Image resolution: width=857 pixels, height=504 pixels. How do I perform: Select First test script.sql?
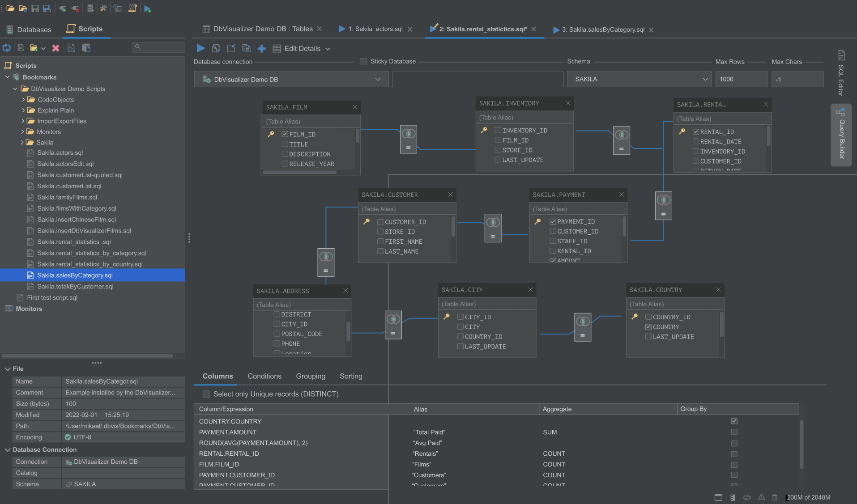pyautogui.click(x=52, y=297)
